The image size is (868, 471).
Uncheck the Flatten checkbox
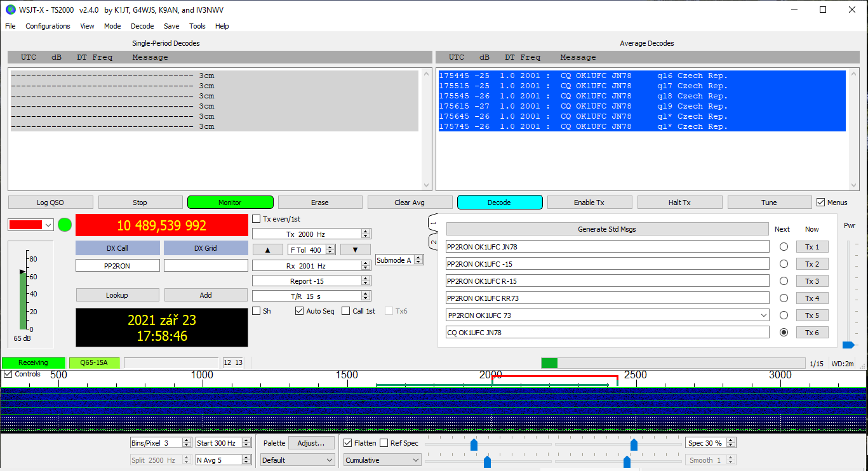pyautogui.click(x=348, y=443)
